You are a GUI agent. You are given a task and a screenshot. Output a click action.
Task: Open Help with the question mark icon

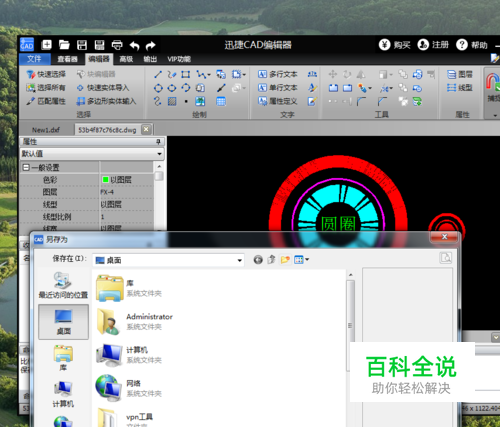pyautogui.click(x=462, y=44)
